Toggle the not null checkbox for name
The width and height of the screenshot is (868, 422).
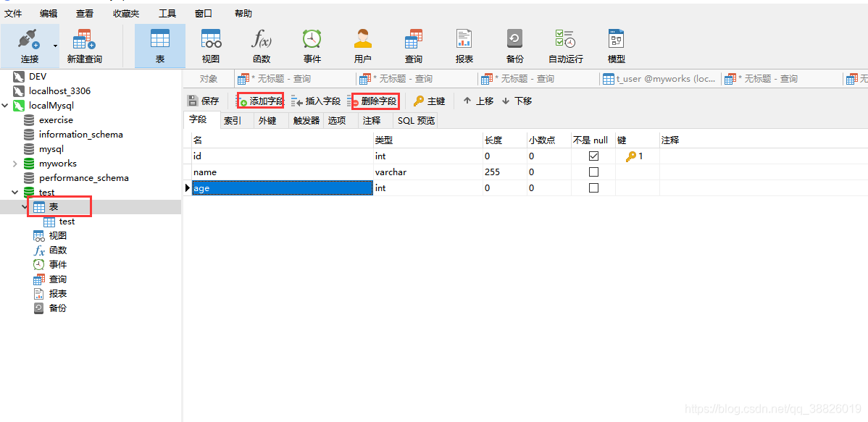coord(594,172)
